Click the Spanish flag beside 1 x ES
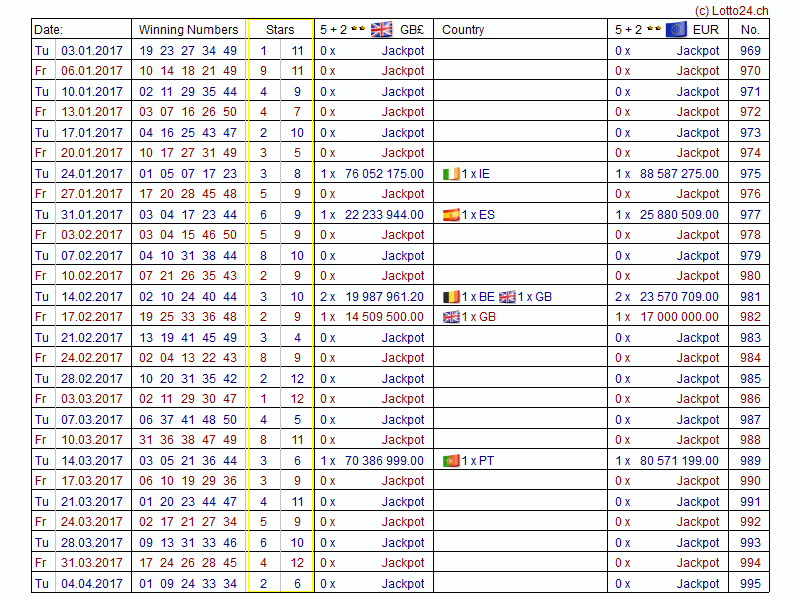800x600 pixels. pyautogui.click(x=451, y=215)
